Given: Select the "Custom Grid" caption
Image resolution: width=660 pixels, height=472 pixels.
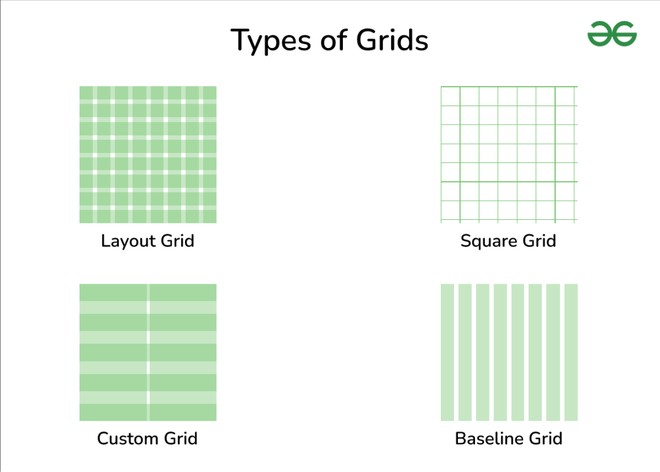Looking at the screenshot, I should coord(147,438).
